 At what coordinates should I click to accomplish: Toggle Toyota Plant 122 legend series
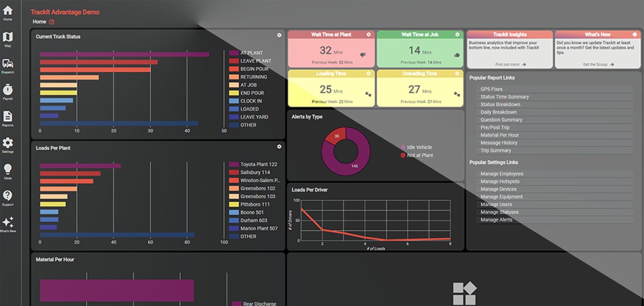pos(258,164)
